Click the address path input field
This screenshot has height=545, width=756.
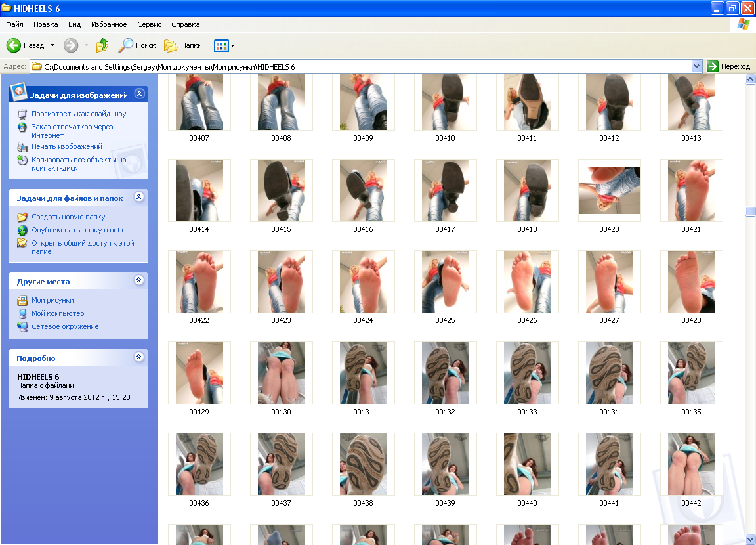[366, 66]
